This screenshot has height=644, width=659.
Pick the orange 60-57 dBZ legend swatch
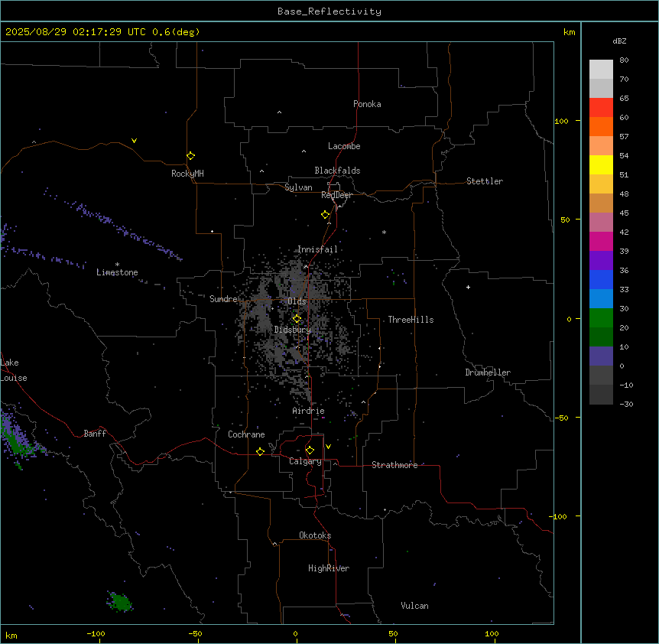pos(601,126)
